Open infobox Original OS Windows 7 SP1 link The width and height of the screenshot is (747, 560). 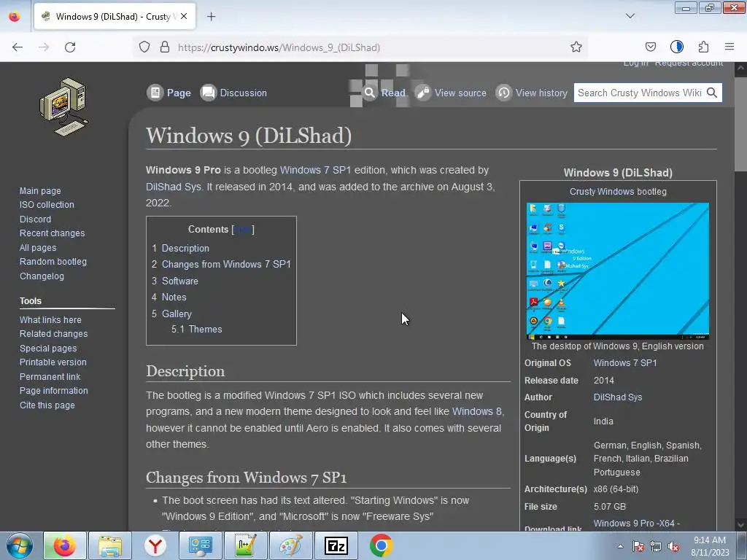coord(625,363)
